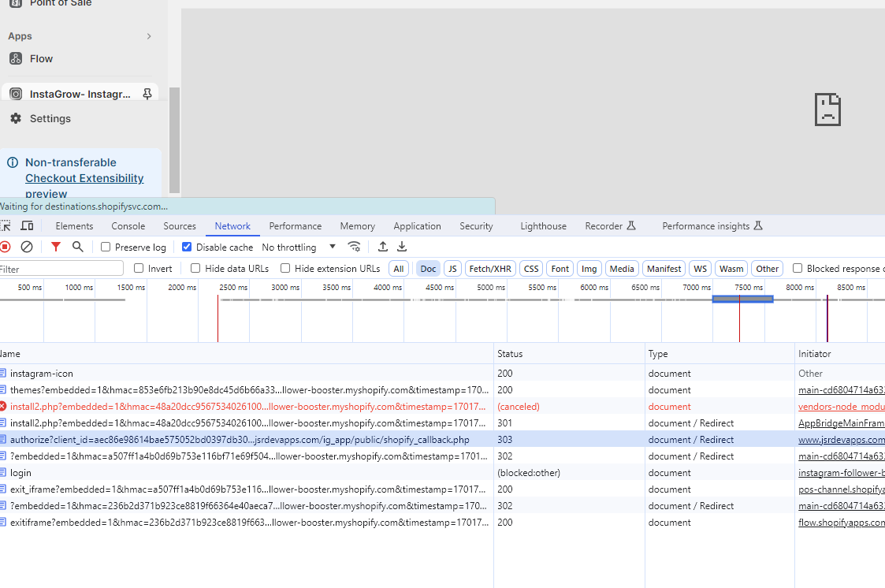Open the Memory tab
Viewport: 885px width, 588px height.
pos(357,225)
